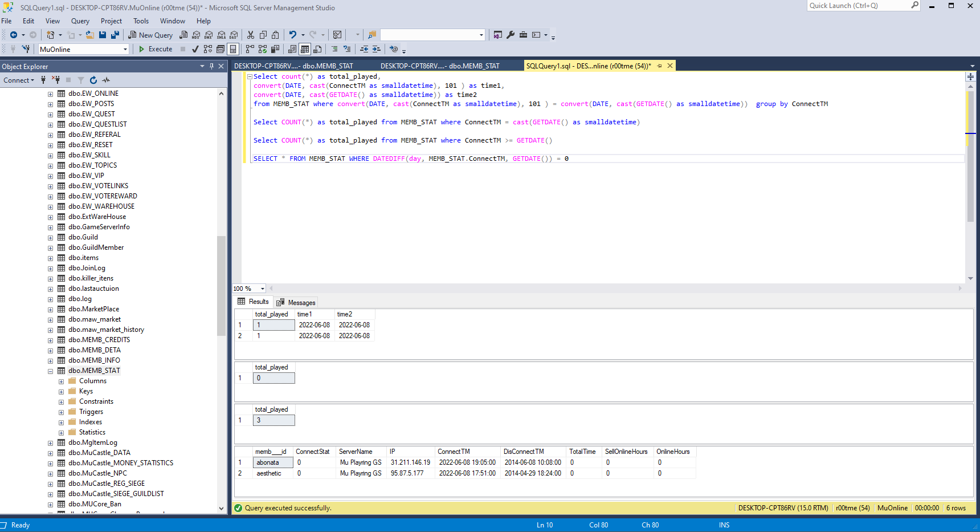Switch to the Results tab
The width and height of the screenshot is (980, 532).
click(x=253, y=302)
